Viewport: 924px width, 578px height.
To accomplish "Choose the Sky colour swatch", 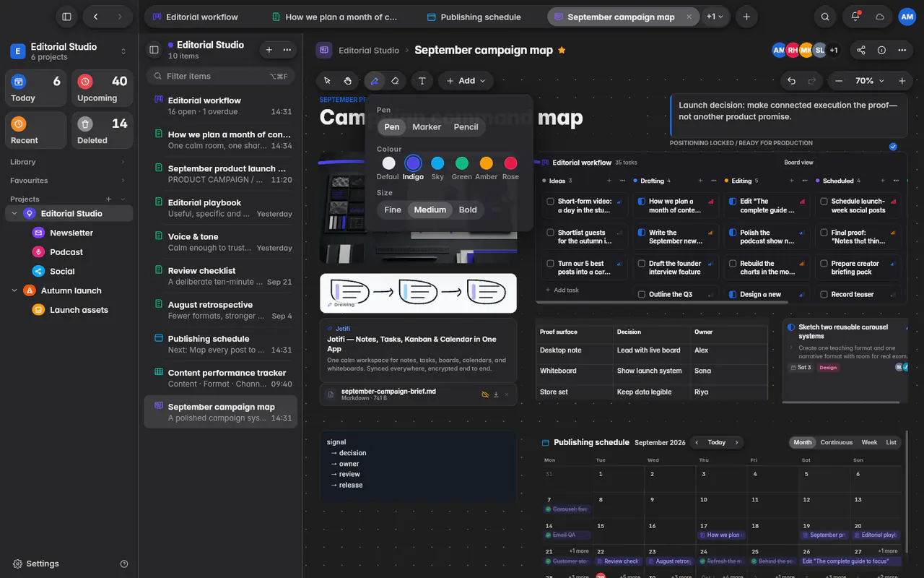I will tap(437, 163).
